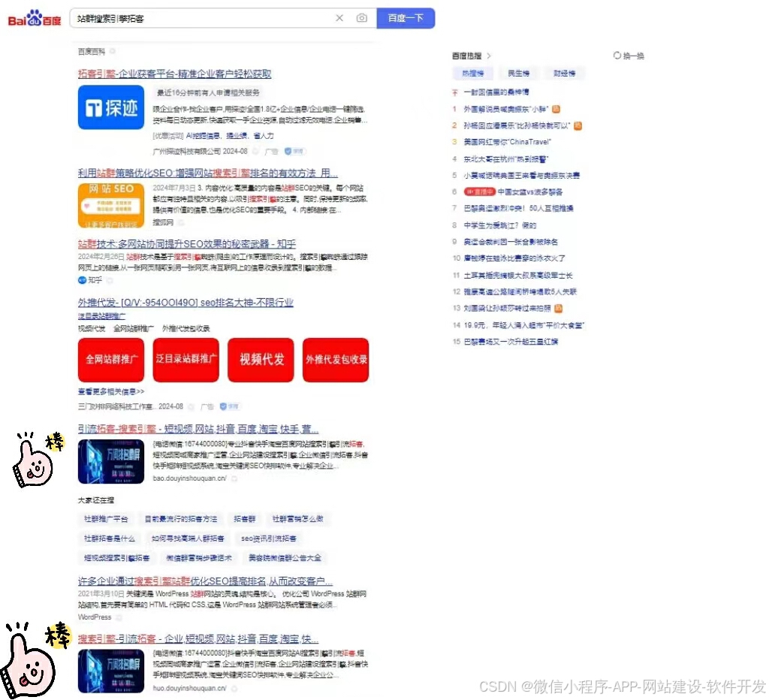Image resolution: width=769 pixels, height=700 pixels.
Task: Open result 利用站群策略优化SEO
Action: (x=208, y=173)
